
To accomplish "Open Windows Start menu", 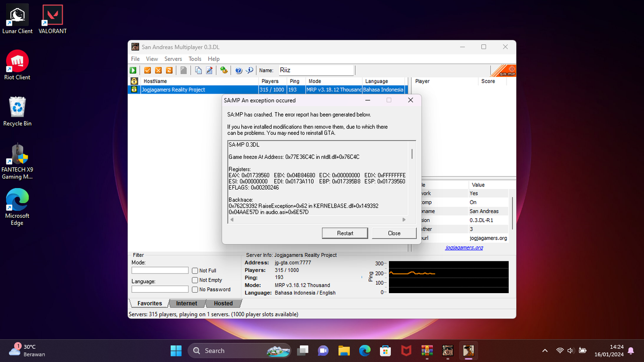I will pyautogui.click(x=176, y=350).
